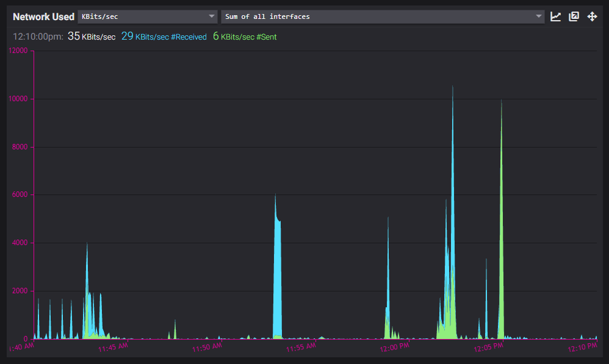609x364 pixels.
Task: Click the 11:45 AM time axis label
Action: click(x=113, y=347)
